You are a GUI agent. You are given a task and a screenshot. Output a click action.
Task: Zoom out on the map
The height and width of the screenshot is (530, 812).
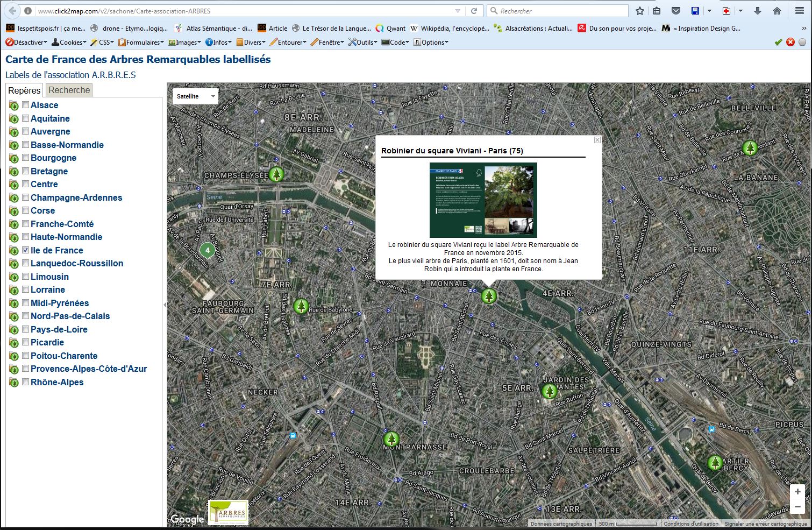point(797,506)
